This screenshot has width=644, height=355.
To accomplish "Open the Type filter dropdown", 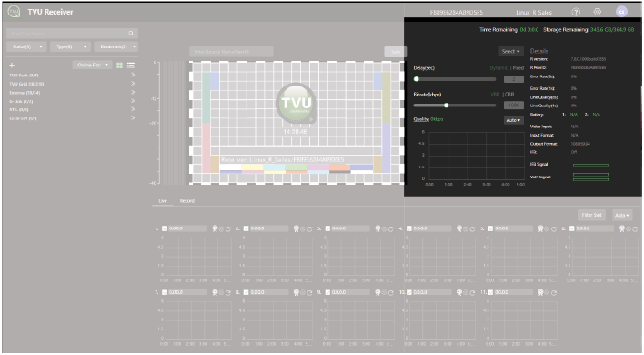I will coord(70,46).
